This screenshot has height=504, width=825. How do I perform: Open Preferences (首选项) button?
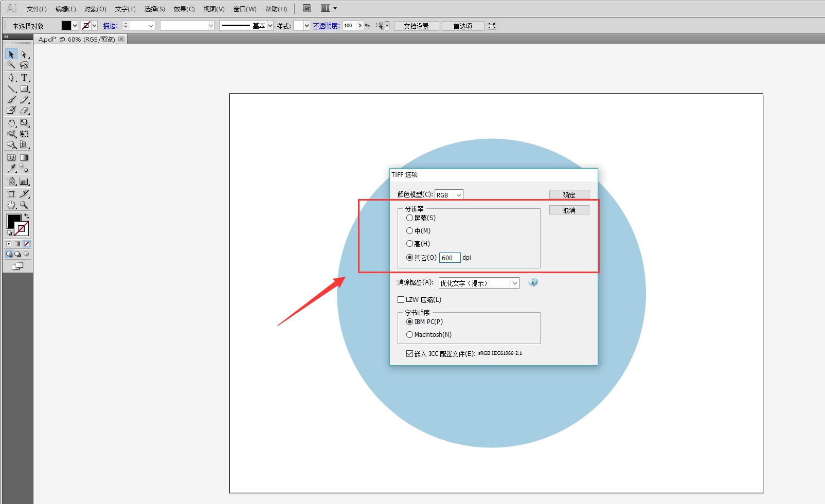pyautogui.click(x=462, y=26)
